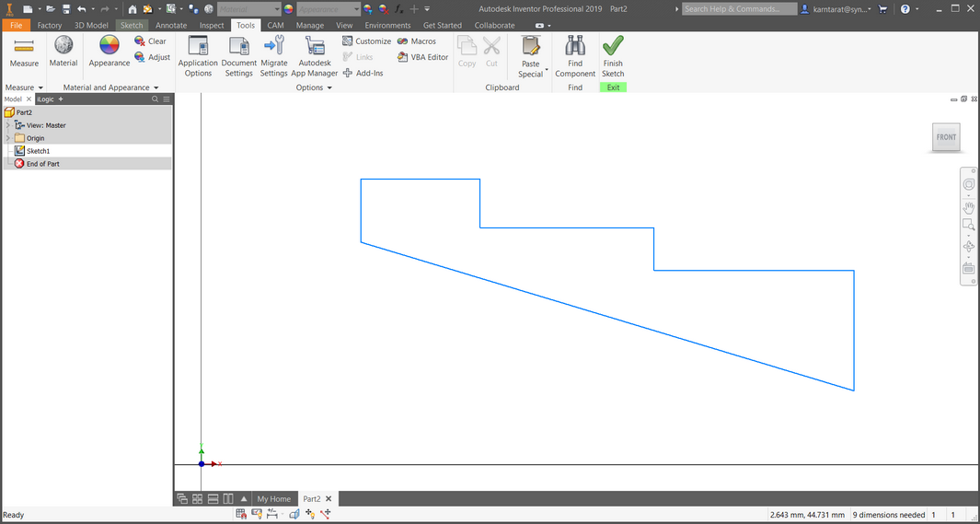Arrange windows horizontally
The height and width of the screenshot is (524, 980).
coord(213,498)
